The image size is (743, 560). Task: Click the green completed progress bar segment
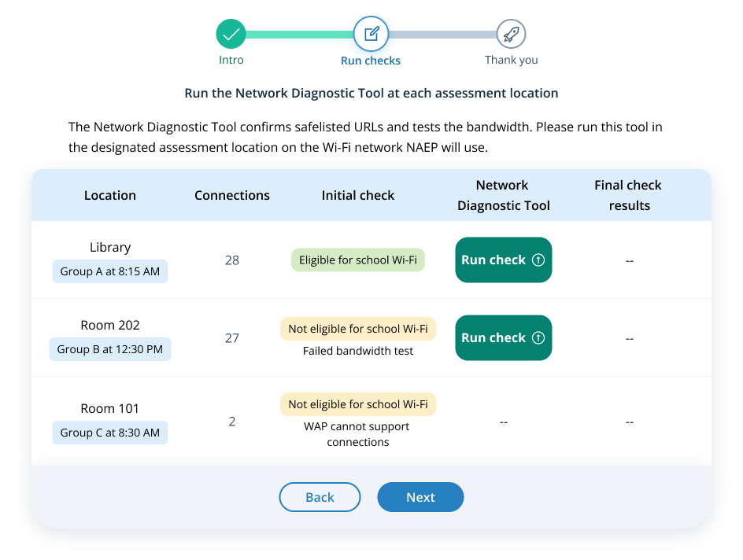click(x=300, y=35)
